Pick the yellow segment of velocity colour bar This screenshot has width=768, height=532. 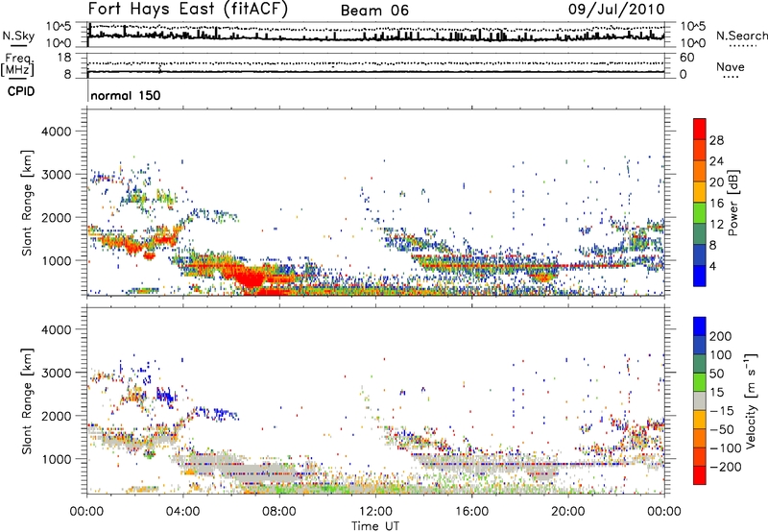click(700, 420)
